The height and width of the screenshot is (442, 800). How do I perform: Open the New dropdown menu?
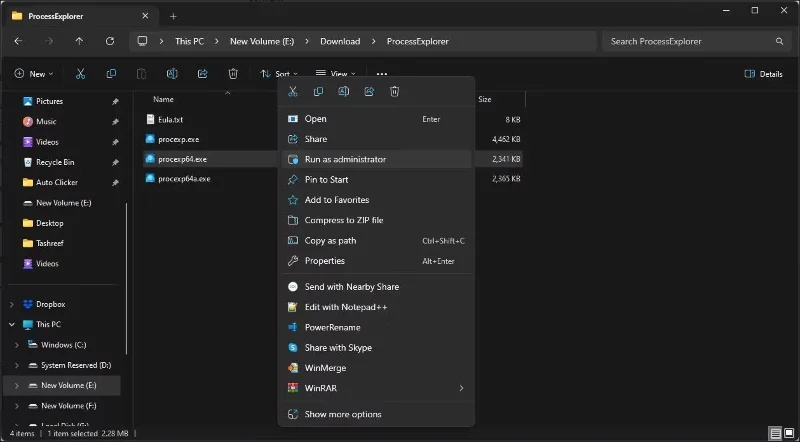[x=34, y=74]
